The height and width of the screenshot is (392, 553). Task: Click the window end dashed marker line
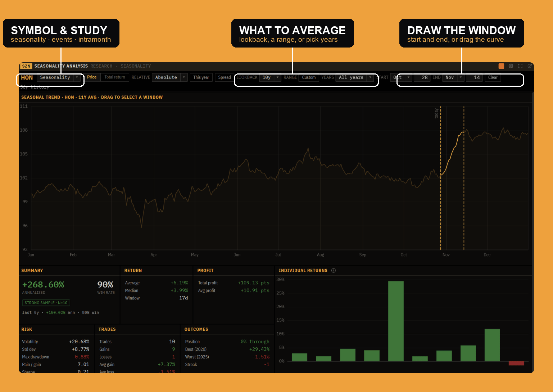pyautogui.click(x=464, y=178)
